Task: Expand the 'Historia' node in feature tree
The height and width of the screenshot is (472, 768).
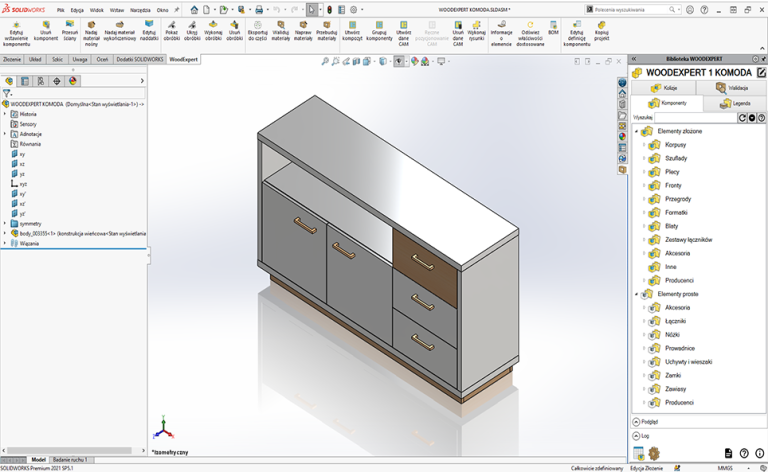Action: click(5, 114)
